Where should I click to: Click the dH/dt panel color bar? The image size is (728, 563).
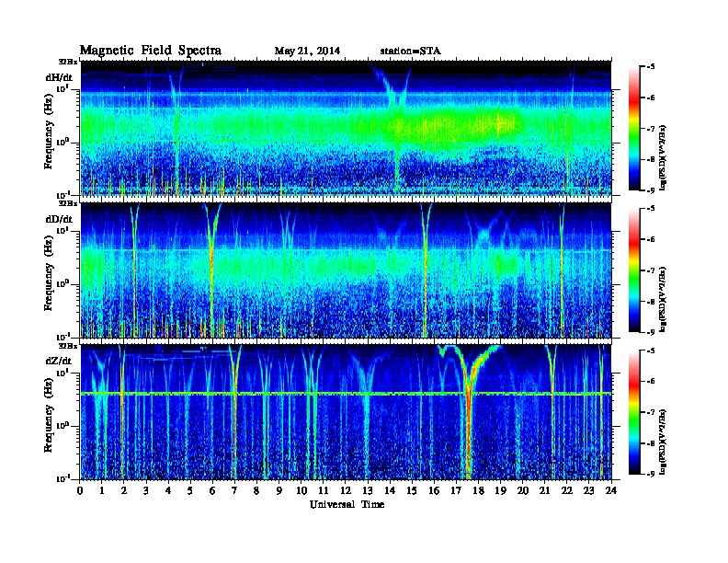coord(634,128)
